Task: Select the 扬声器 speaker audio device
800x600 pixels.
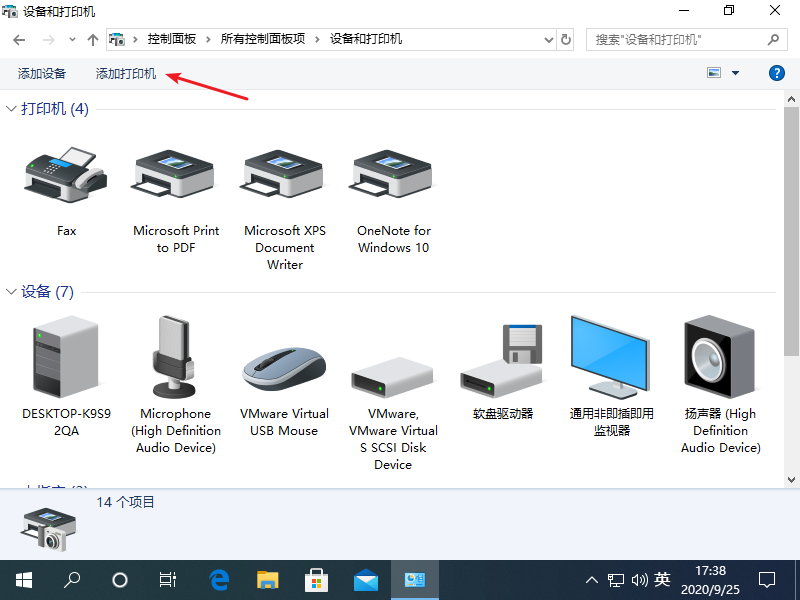Action: [x=720, y=357]
